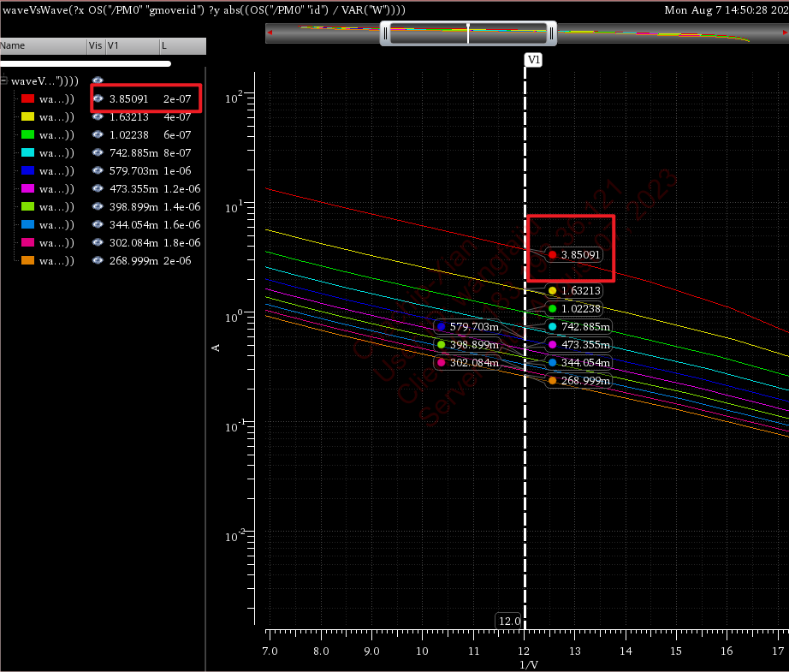The width and height of the screenshot is (789, 672).
Task: Click the Vis column header
Action: tap(95, 45)
